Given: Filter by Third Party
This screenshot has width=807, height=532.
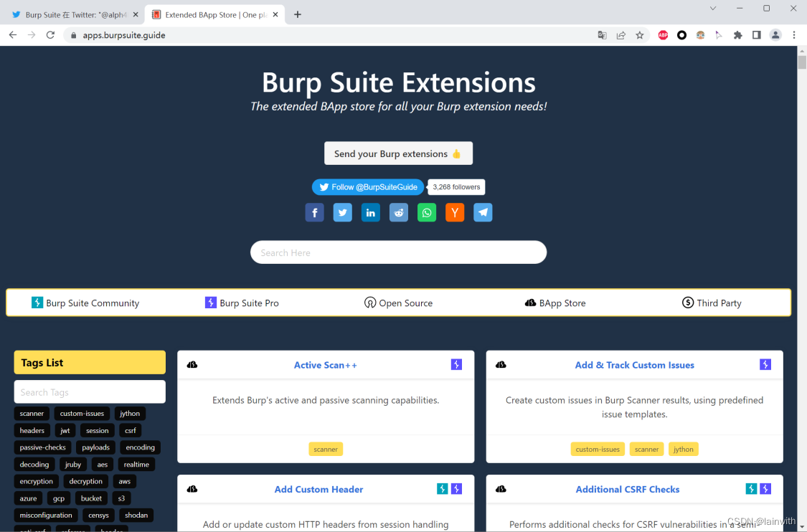Looking at the screenshot, I should pyautogui.click(x=712, y=303).
